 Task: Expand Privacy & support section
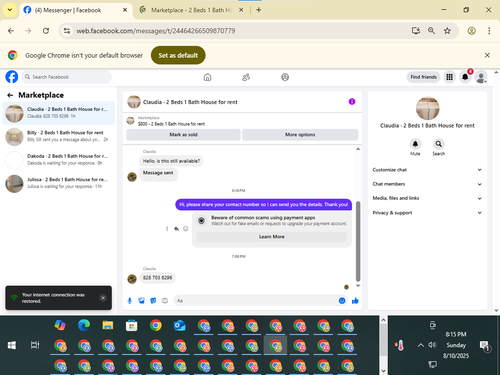[427, 213]
